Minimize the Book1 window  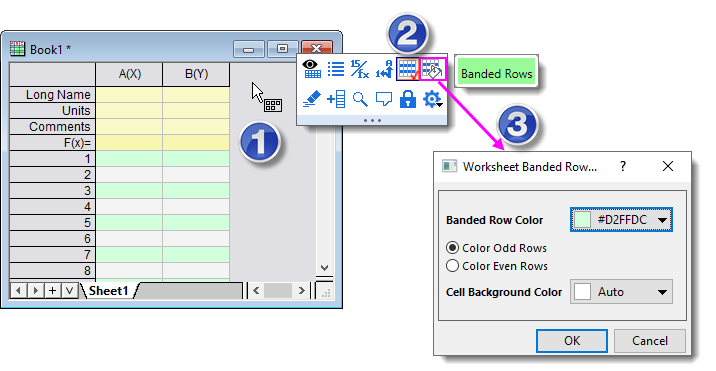pos(249,48)
